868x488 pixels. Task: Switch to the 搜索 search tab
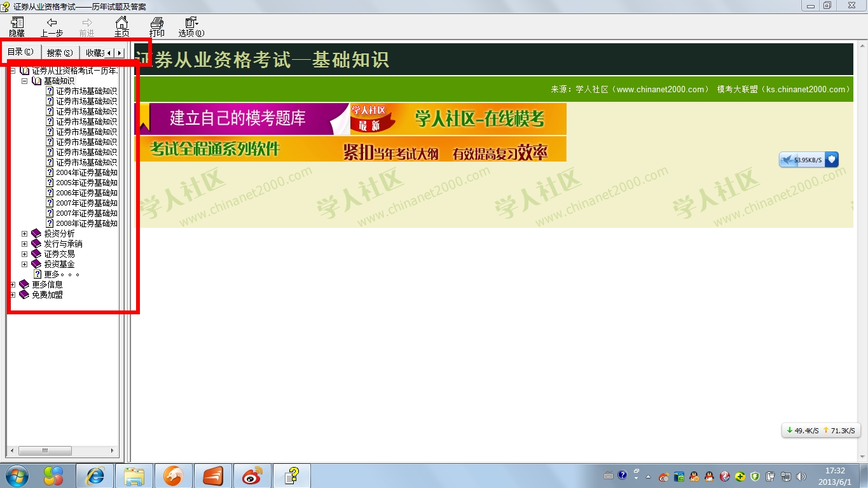[x=60, y=53]
